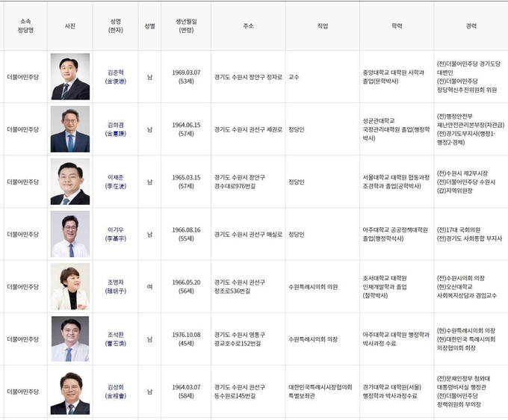Open candidate link 조명자
The image size is (508, 420).
click(x=115, y=286)
